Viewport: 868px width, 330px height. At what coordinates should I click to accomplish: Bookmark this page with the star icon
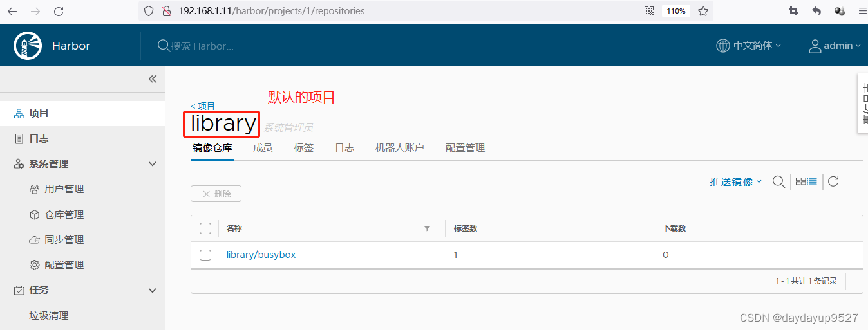tap(703, 11)
